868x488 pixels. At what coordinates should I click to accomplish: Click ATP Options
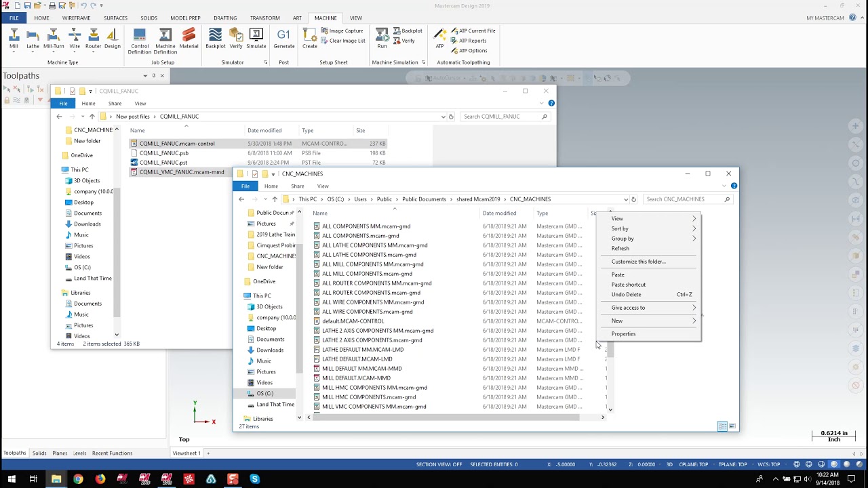(x=469, y=51)
